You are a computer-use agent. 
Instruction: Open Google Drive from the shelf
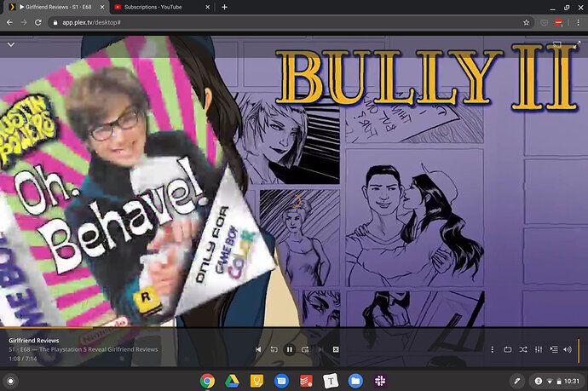(x=232, y=382)
